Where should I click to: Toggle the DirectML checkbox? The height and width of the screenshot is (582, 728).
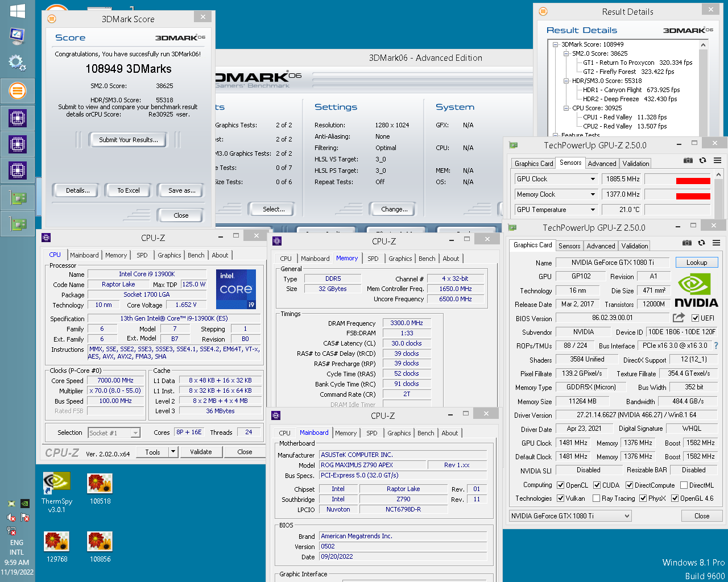click(x=684, y=485)
